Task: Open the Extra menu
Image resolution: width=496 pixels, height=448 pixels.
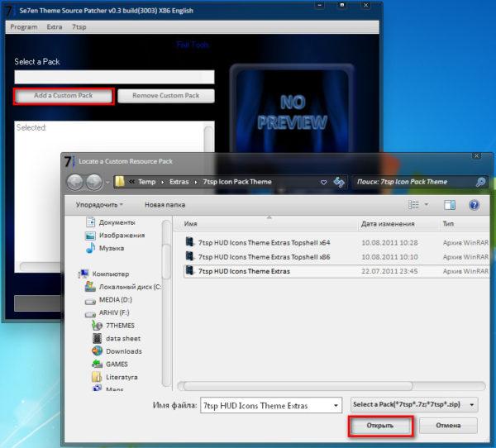Action: point(55,27)
